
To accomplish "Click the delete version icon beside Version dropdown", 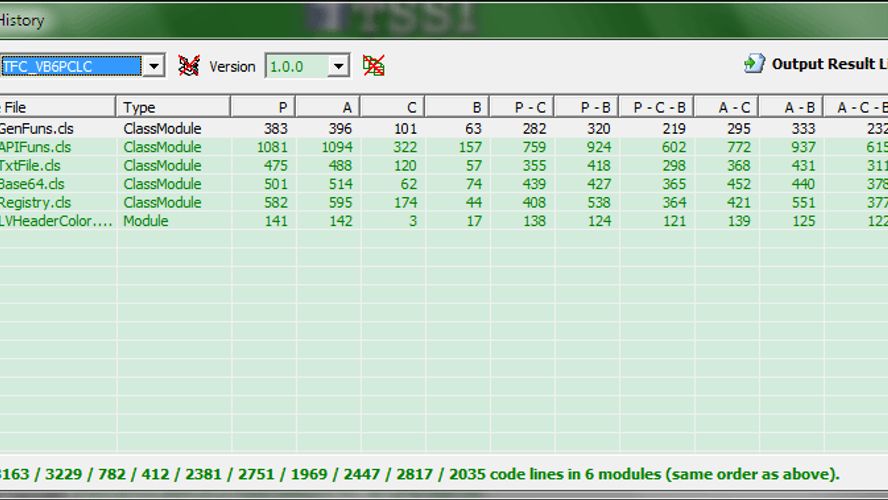I will point(374,66).
